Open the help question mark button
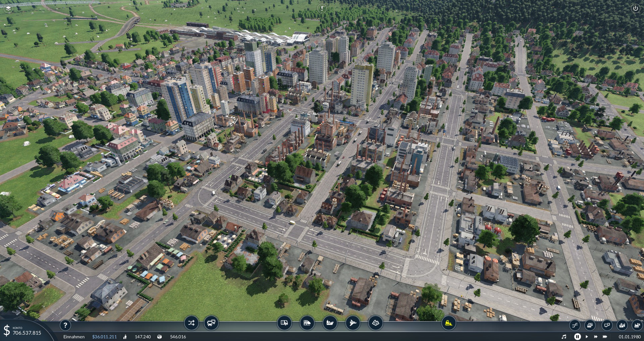 pos(65,325)
